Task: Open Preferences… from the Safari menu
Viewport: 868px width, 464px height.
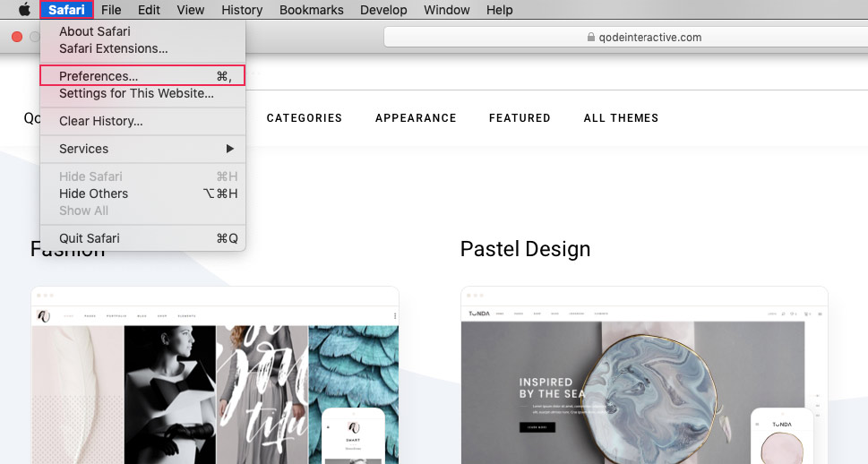Action: point(142,76)
